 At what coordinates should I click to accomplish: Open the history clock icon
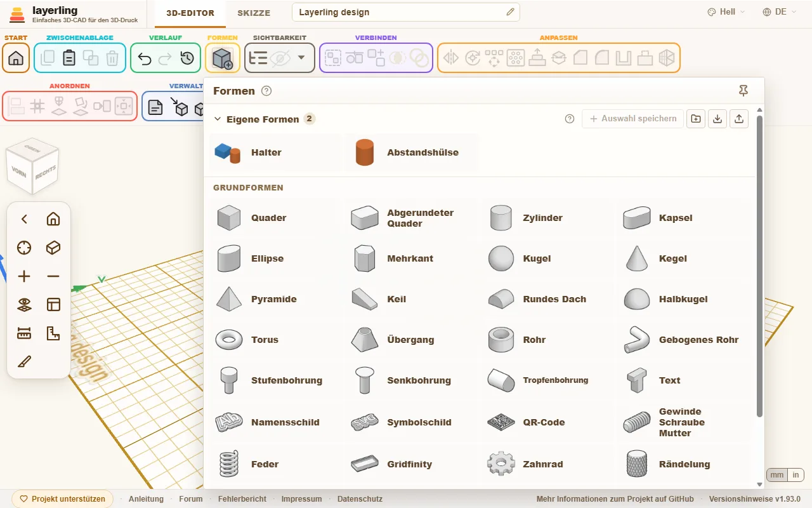point(187,58)
